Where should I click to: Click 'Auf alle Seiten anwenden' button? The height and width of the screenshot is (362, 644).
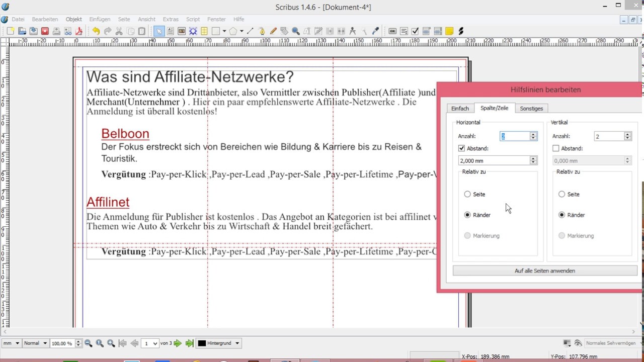(x=545, y=270)
